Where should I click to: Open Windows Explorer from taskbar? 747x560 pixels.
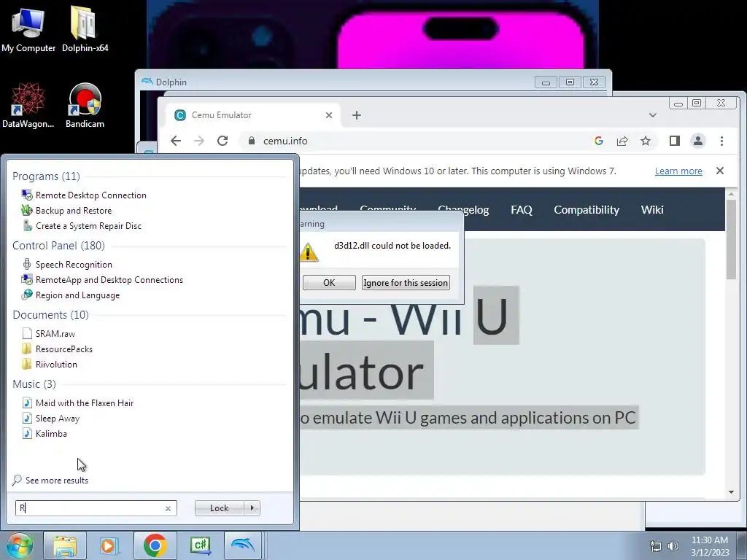click(x=65, y=545)
